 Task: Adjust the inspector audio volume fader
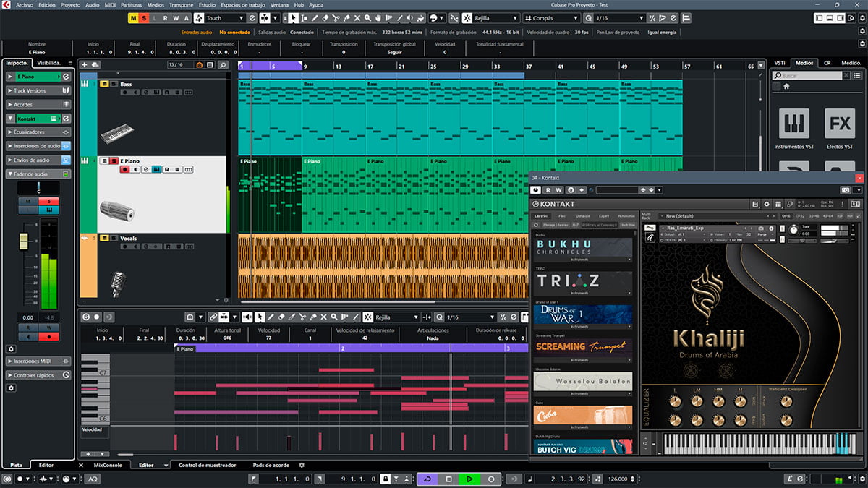[x=24, y=242]
